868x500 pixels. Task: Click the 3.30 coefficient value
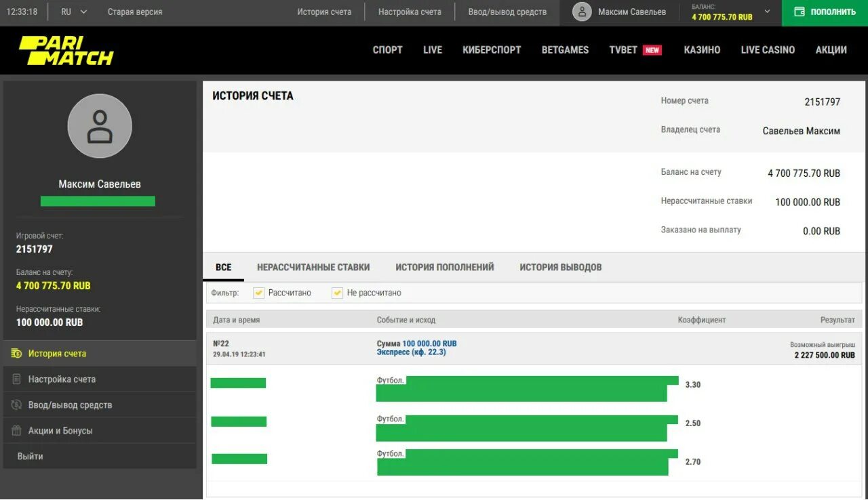click(693, 385)
